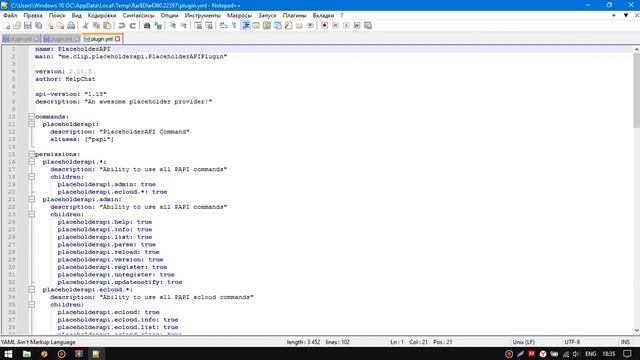640x360 pixels.
Task: Open the Файл menu
Action: [x=10, y=16]
